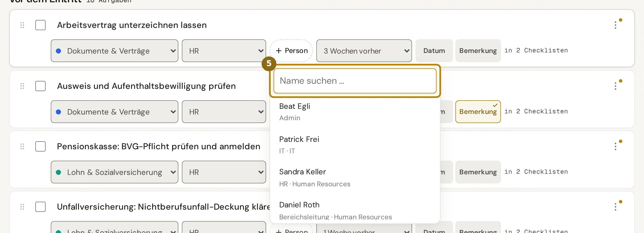This screenshot has width=644, height=233.
Task: Open the Lohn & Sozialversicherung dropdown for Pensionskasse
Action: pos(115,172)
